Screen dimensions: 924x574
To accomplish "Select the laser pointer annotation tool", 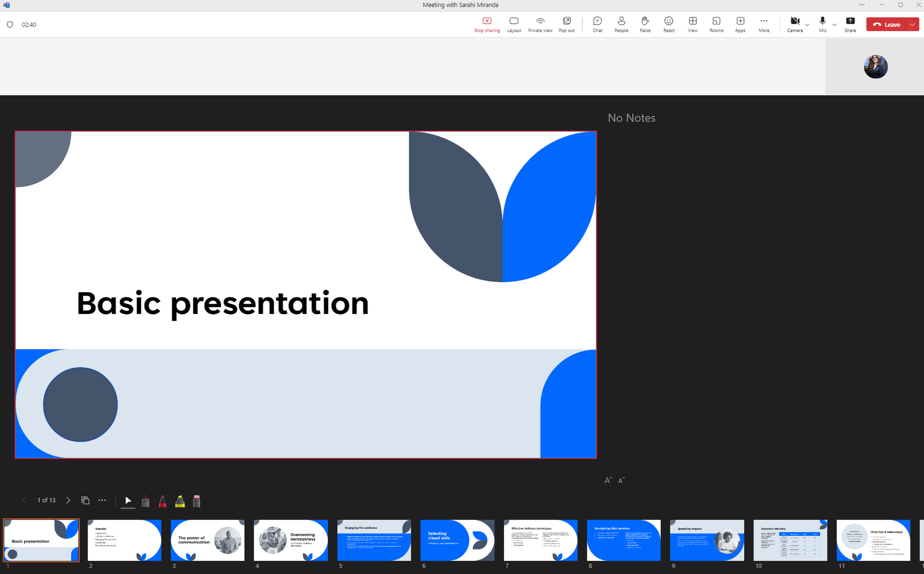I will click(145, 501).
